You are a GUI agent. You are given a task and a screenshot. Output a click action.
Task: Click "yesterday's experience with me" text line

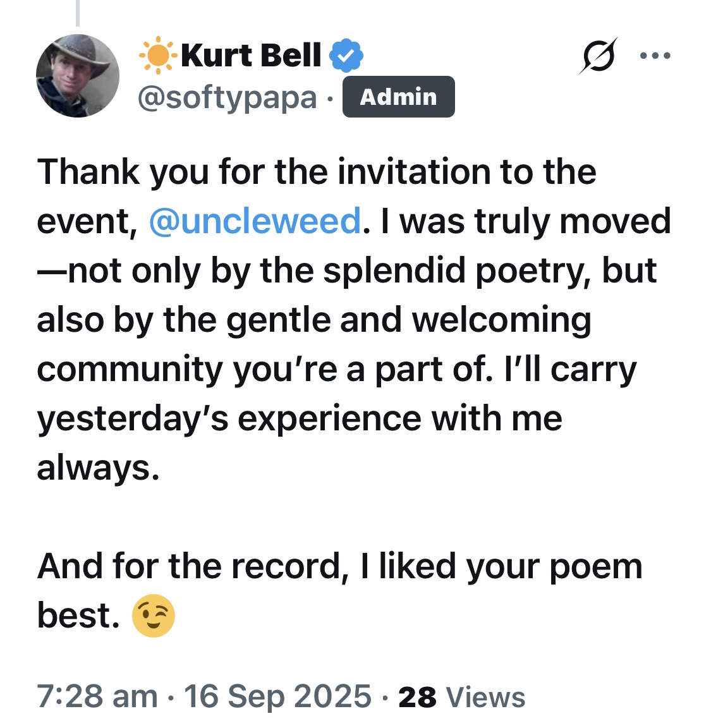[x=299, y=418]
